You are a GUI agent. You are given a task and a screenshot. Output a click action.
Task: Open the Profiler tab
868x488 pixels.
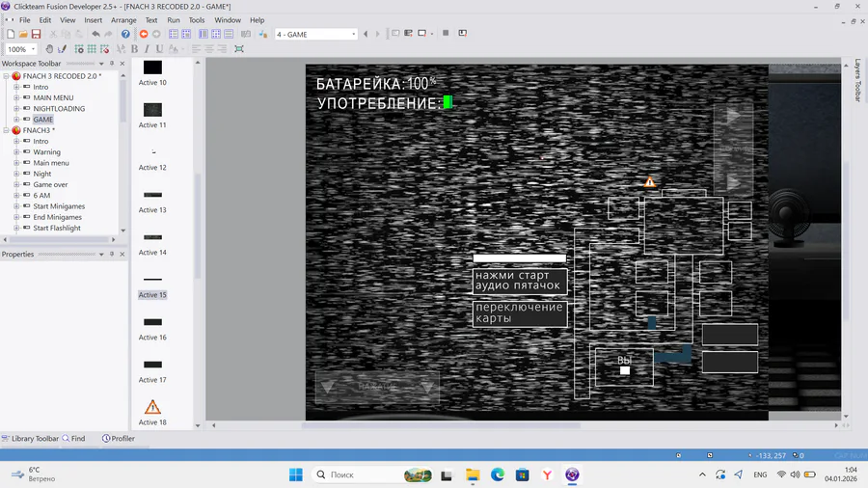pyautogui.click(x=119, y=438)
